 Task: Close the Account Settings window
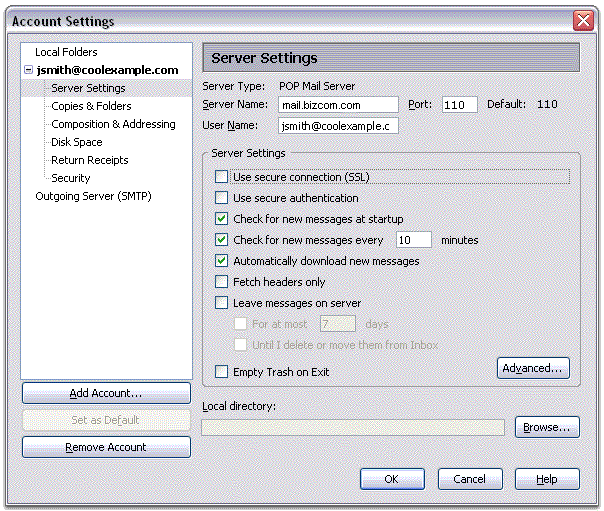click(584, 21)
